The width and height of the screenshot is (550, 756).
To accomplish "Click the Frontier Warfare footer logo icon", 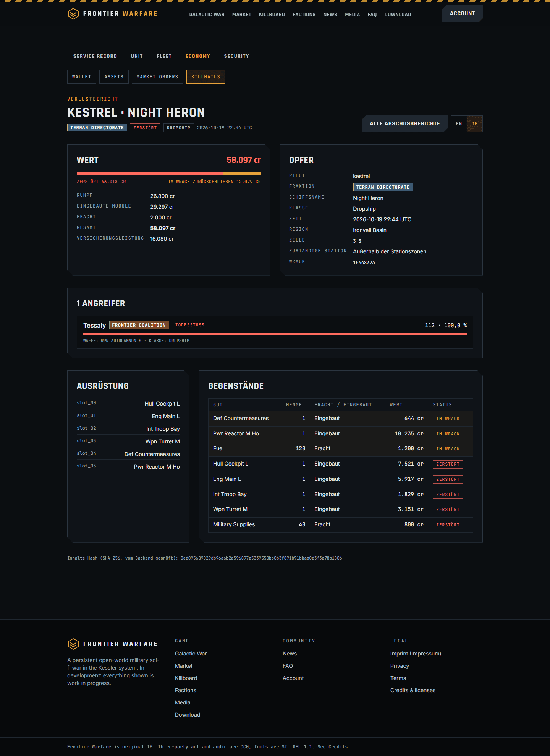I will tap(73, 644).
